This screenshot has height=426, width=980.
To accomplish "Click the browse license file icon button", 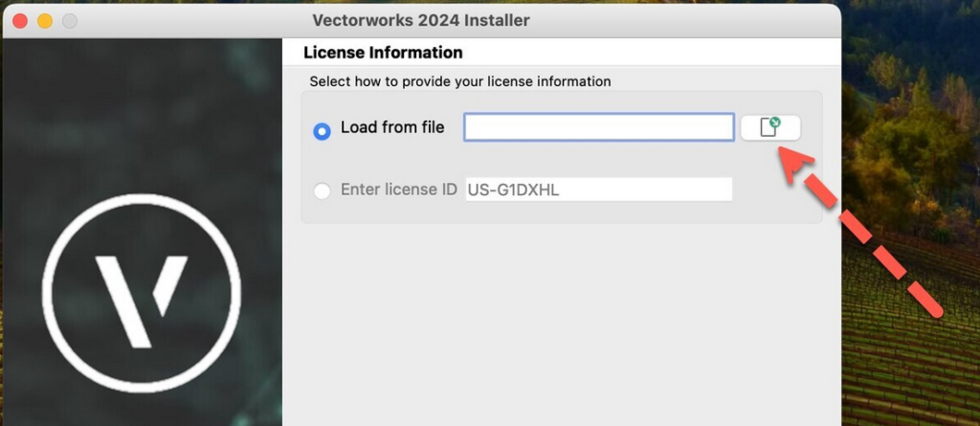I will (x=769, y=127).
